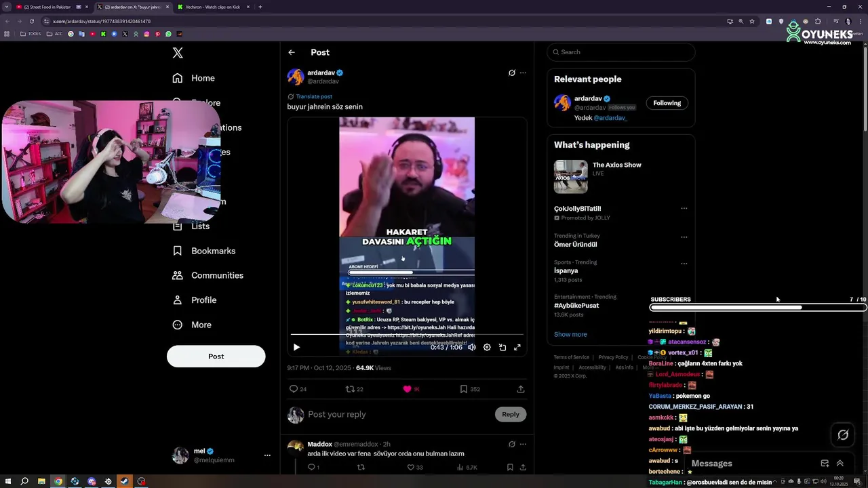Open video settings gear icon

pos(487,347)
